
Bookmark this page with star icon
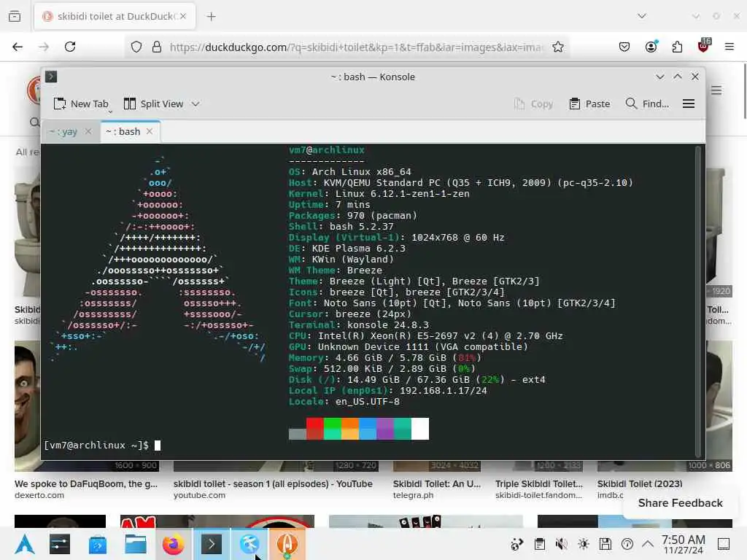click(x=558, y=47)
